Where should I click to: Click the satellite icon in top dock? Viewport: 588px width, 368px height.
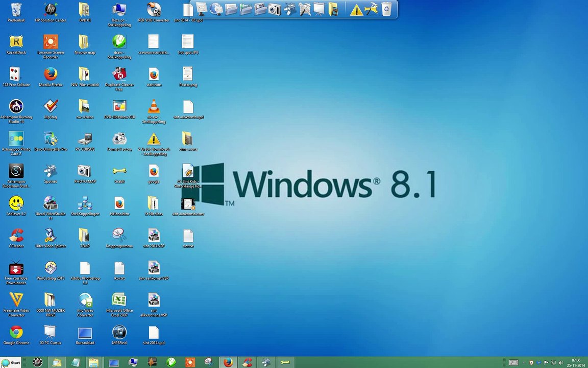[x=289, y=9]
